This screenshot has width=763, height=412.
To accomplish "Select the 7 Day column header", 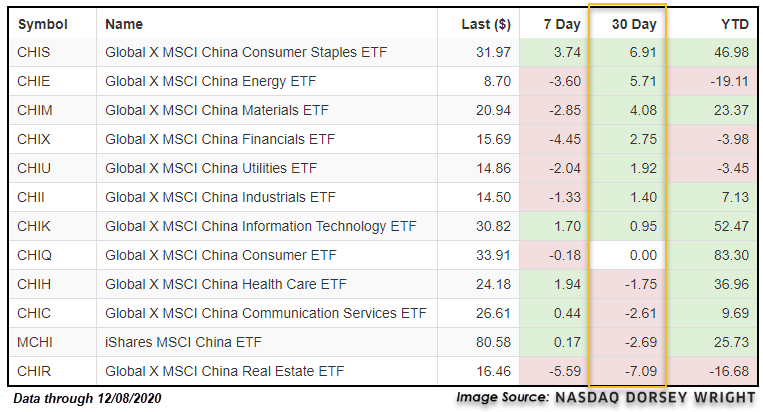I will tap(562, 24).
